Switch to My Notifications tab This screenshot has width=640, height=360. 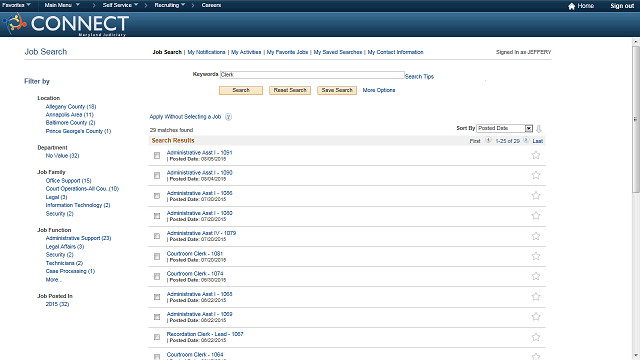[x=206, y=52]
